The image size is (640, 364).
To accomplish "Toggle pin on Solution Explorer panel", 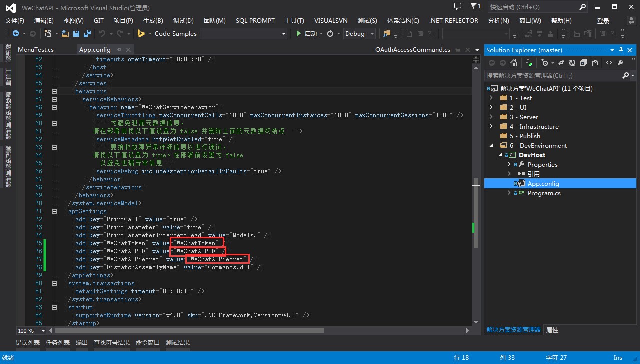I will click(621, 50).
